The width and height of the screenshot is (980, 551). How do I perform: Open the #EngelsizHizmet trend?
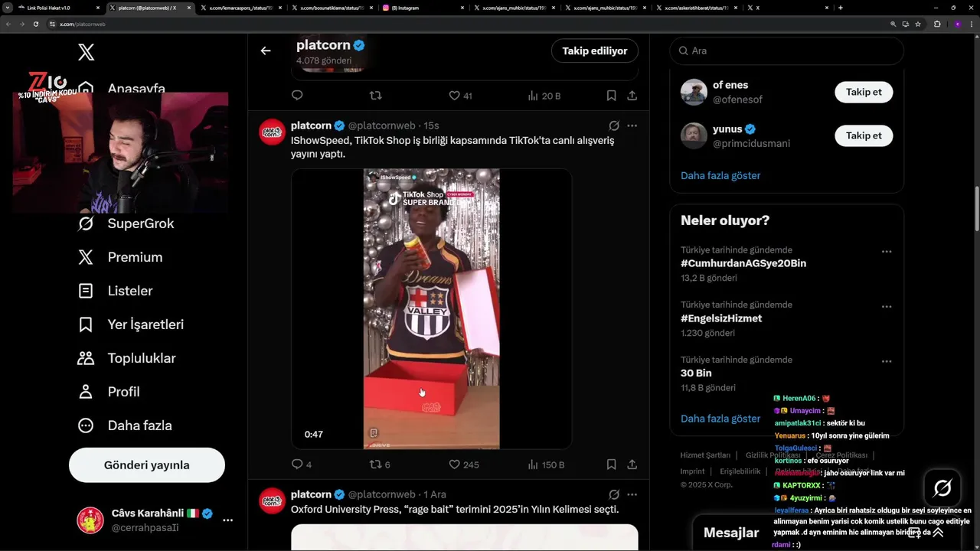click(x=721, y=318)
